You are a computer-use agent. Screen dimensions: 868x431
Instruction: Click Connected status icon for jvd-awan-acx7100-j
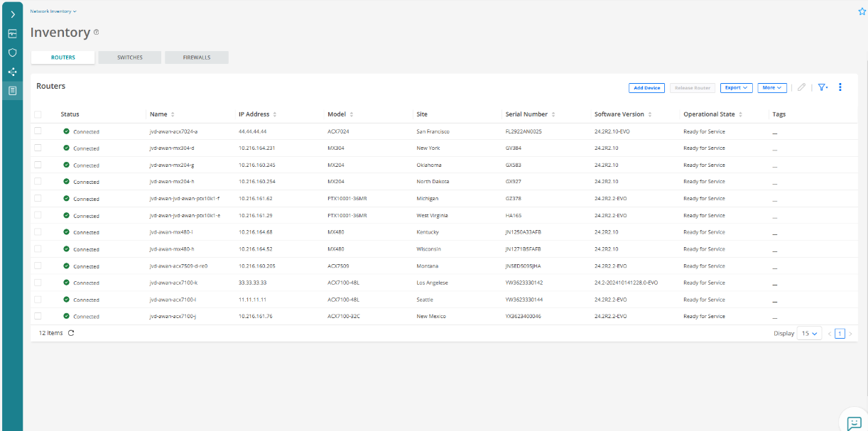67,317
